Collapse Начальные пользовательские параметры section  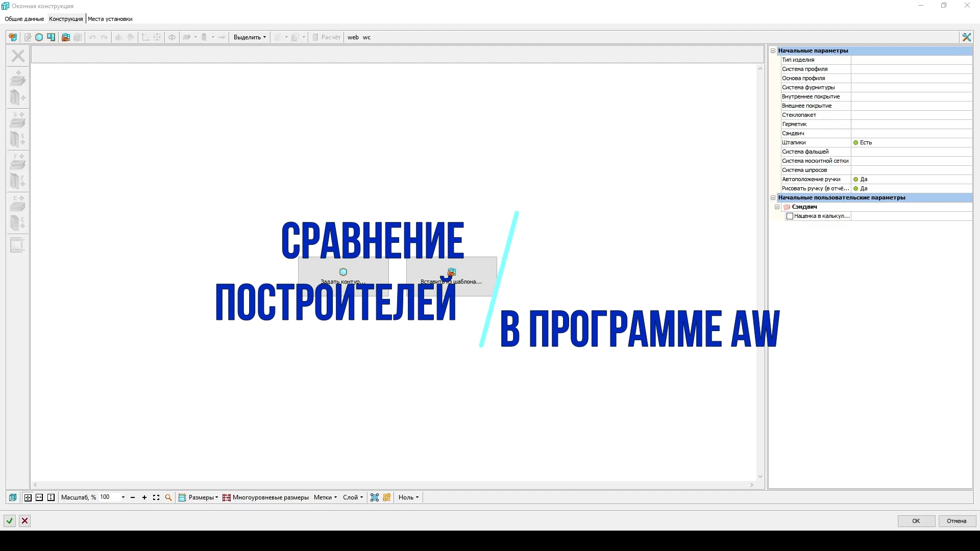(773, 197)
